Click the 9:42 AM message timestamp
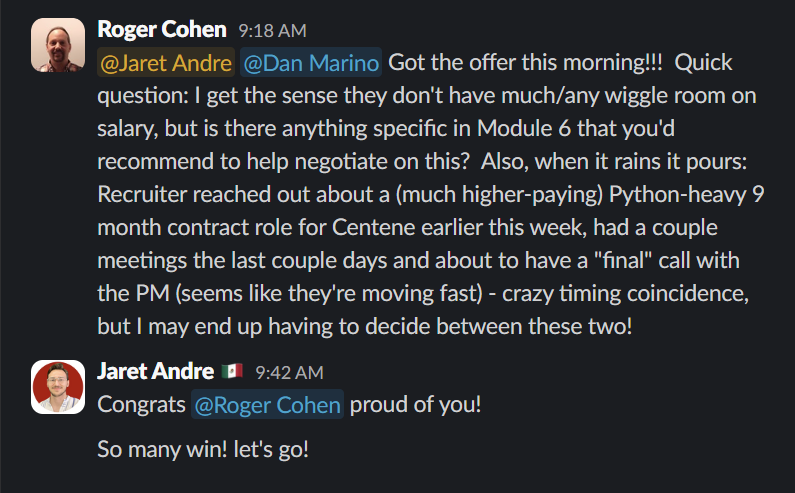This screenshot has height=493, width=795. [x=289, y=373]
